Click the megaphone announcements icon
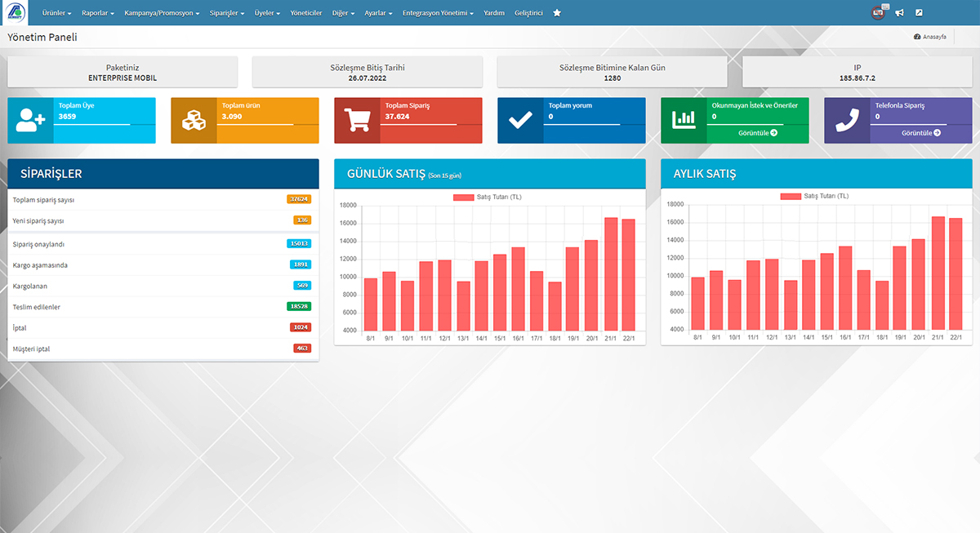 click(899, 13)
